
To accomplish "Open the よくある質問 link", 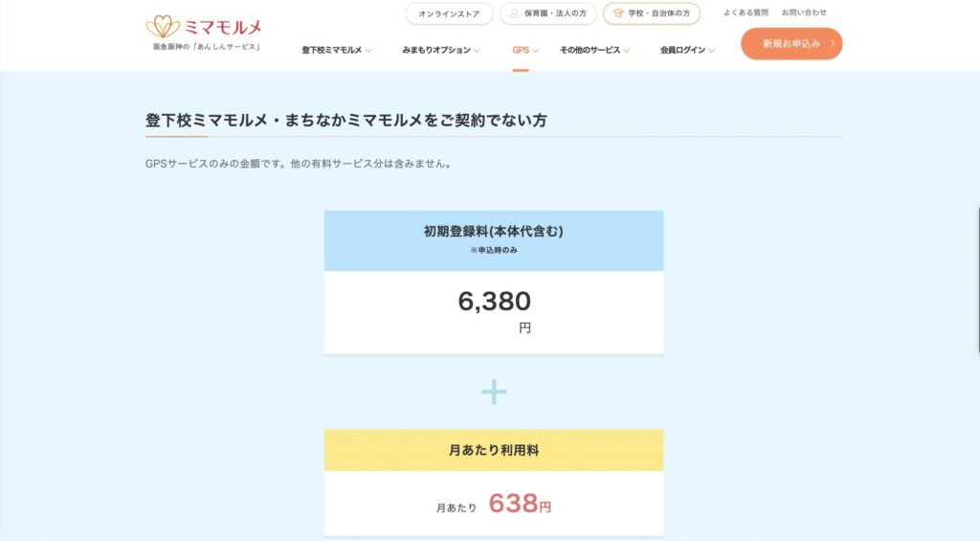I will click(746, 12).
